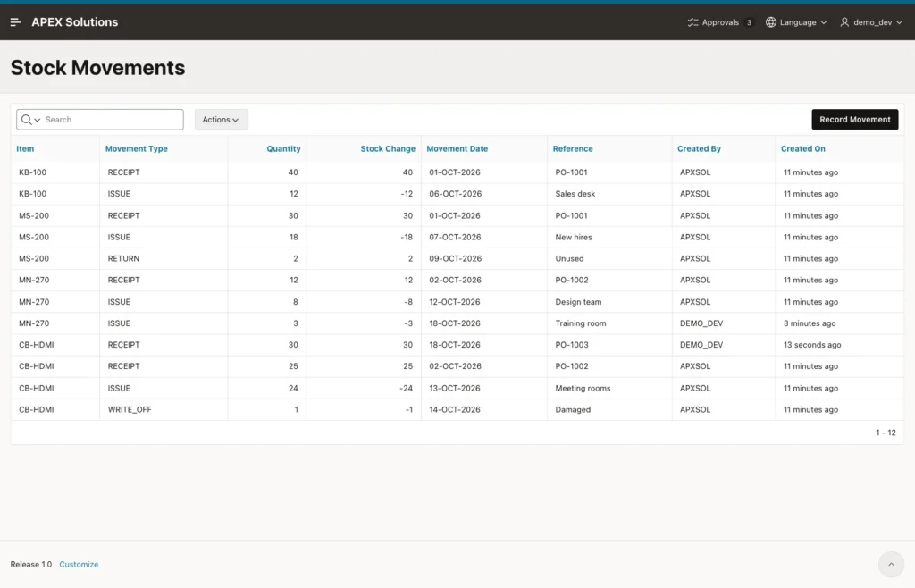Click the Created On column header
This screenshot has height=588, width=915.
click(x=803, y=148)
